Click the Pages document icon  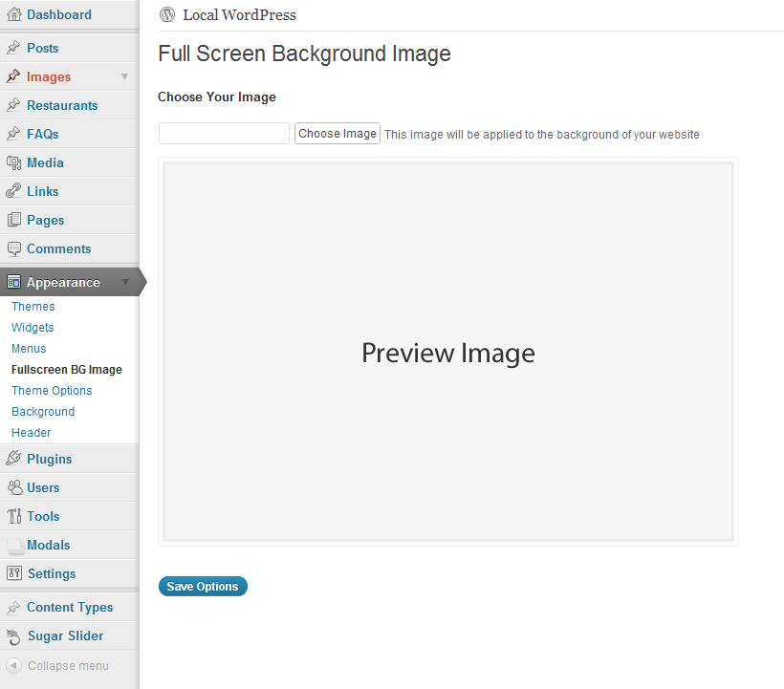click(x=14, y=220)
